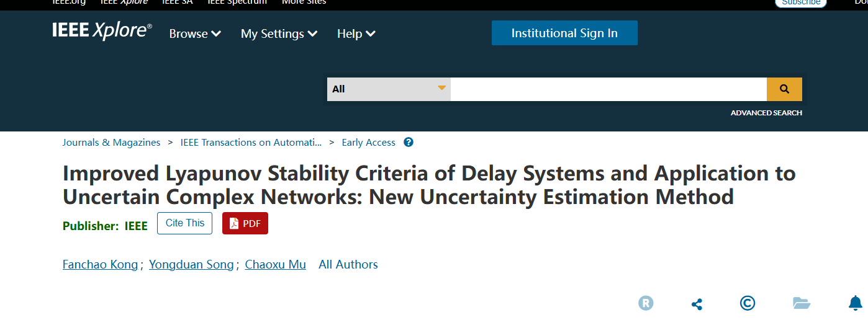Screen dimensions: 868x333
Task: Show All Authors
Action: tap(348, 265)
